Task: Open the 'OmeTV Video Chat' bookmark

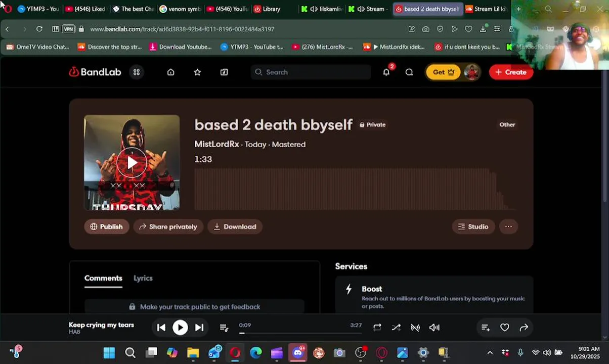Action: (x=38, y=47)
